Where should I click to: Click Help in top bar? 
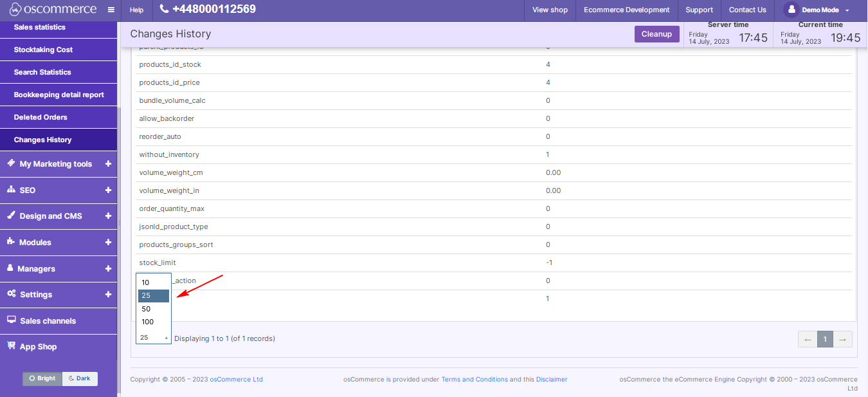[x=137, y=10]
